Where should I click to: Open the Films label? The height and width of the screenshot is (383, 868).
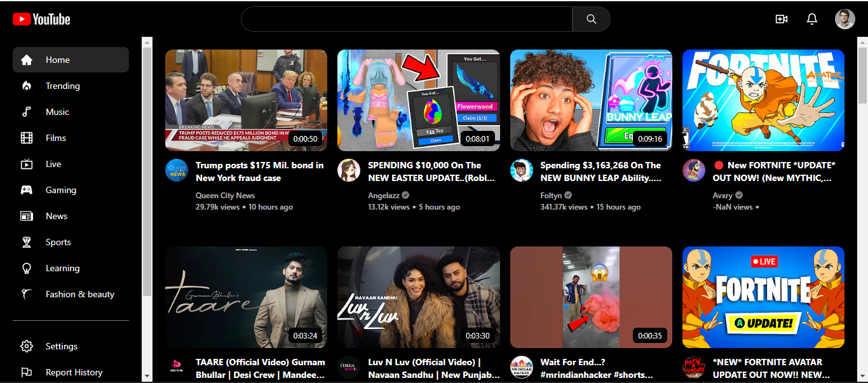pos(56,138)
